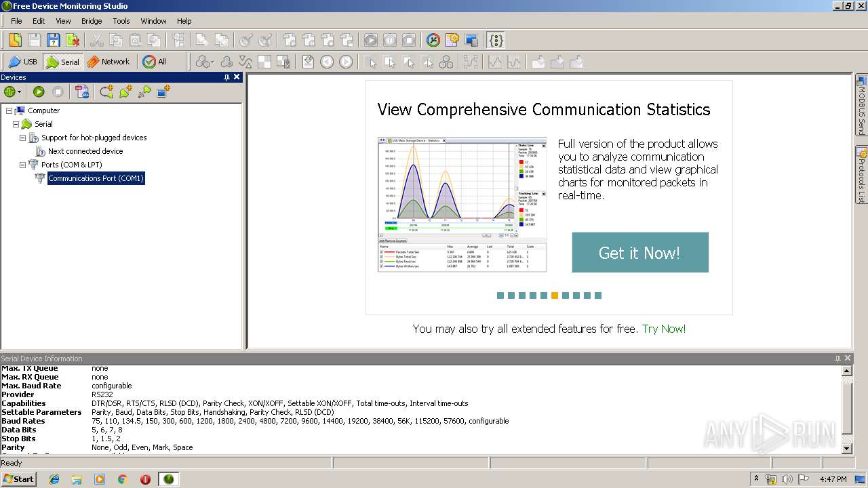Click the checkerboard icon in second toolbar

[264, 62]
